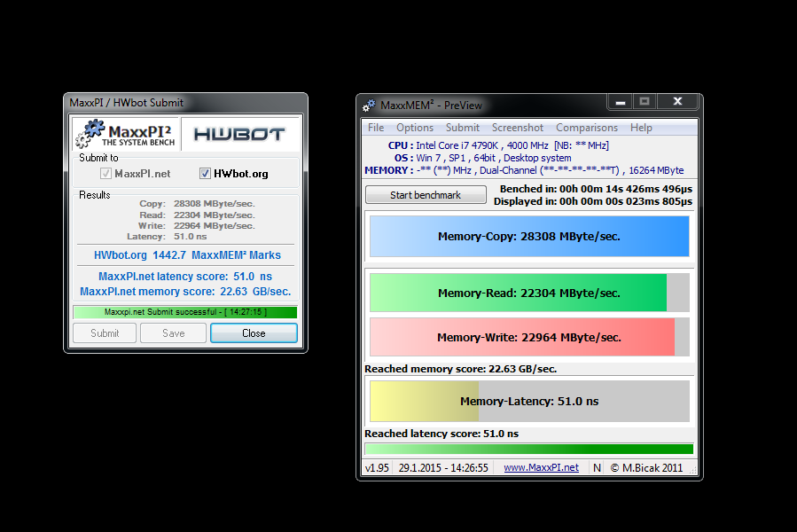
Task: Toggle the HWbot.org checkbox
Action: pyautogui.click(x=205, y=174)
